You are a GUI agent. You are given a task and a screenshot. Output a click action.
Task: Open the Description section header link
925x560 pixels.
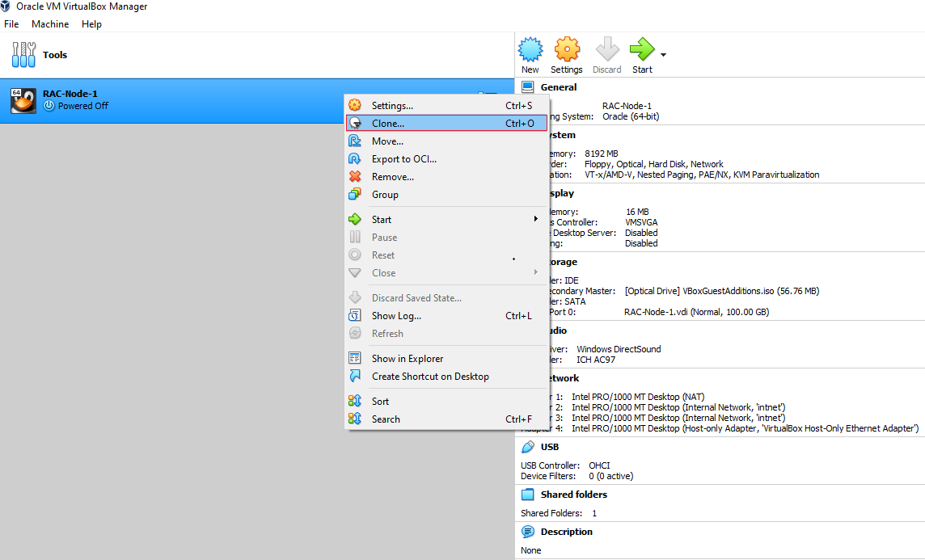(x=566, y=532)
